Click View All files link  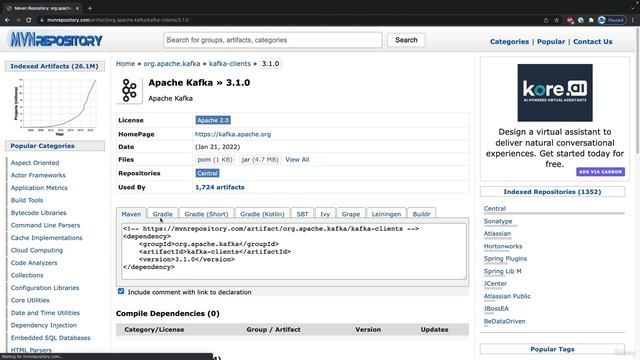[x=297, y=160]
